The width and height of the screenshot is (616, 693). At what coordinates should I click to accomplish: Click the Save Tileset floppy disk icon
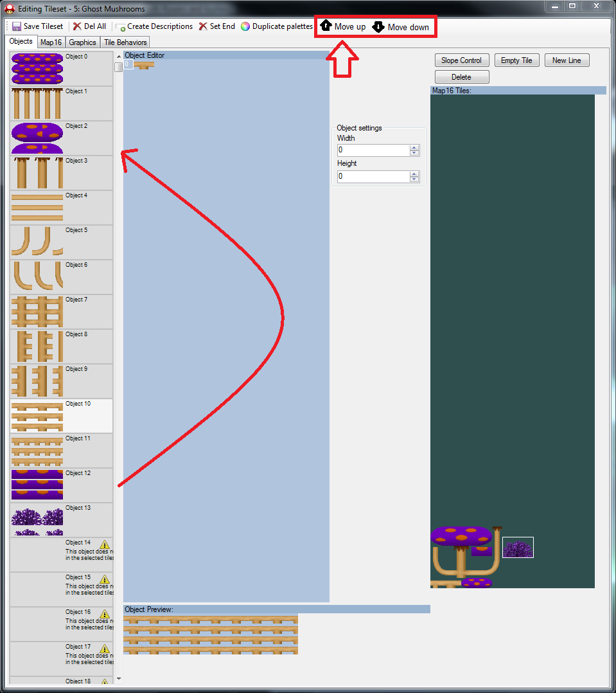(x=16, y=26)
